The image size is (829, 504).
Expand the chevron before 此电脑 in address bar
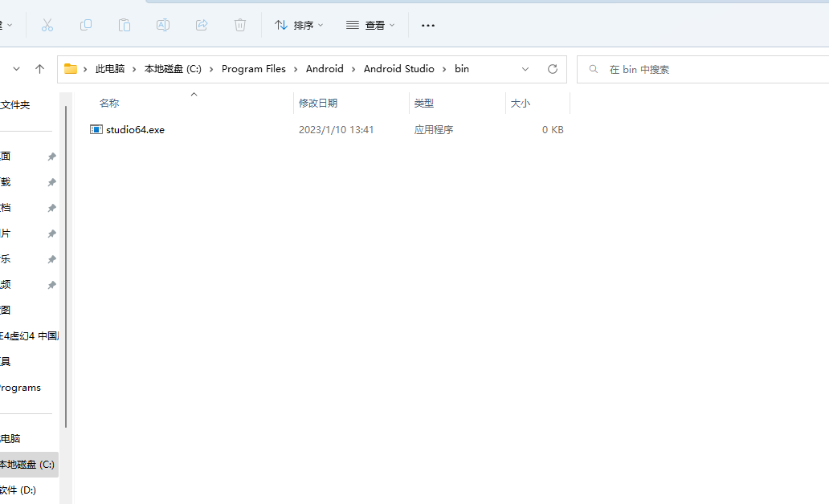point(85,69)
